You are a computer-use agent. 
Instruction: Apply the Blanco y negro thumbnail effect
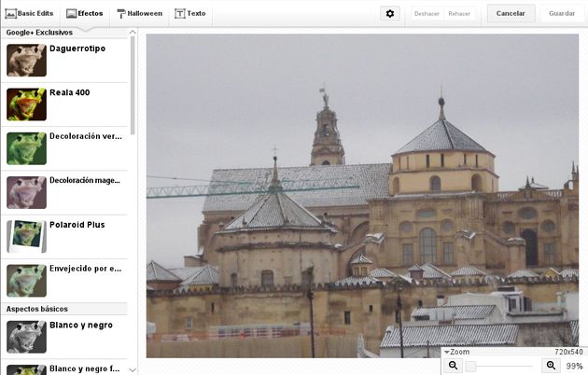27,337
